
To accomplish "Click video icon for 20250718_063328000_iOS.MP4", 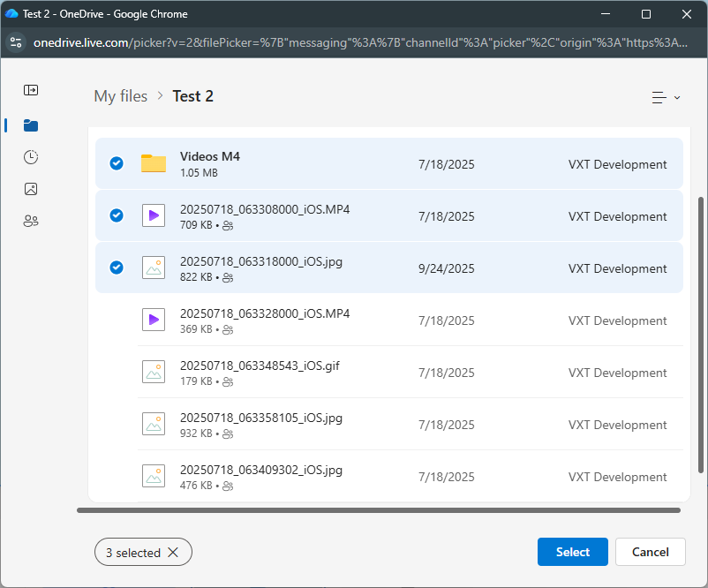I will pos(154,320).
